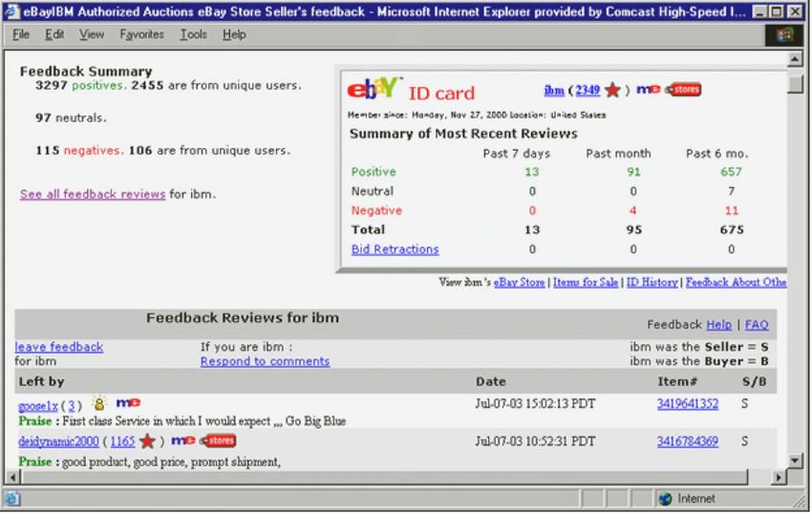Click the ibm user link on ID card
Viewport: 812px width, 514px height.
(553, 91)
